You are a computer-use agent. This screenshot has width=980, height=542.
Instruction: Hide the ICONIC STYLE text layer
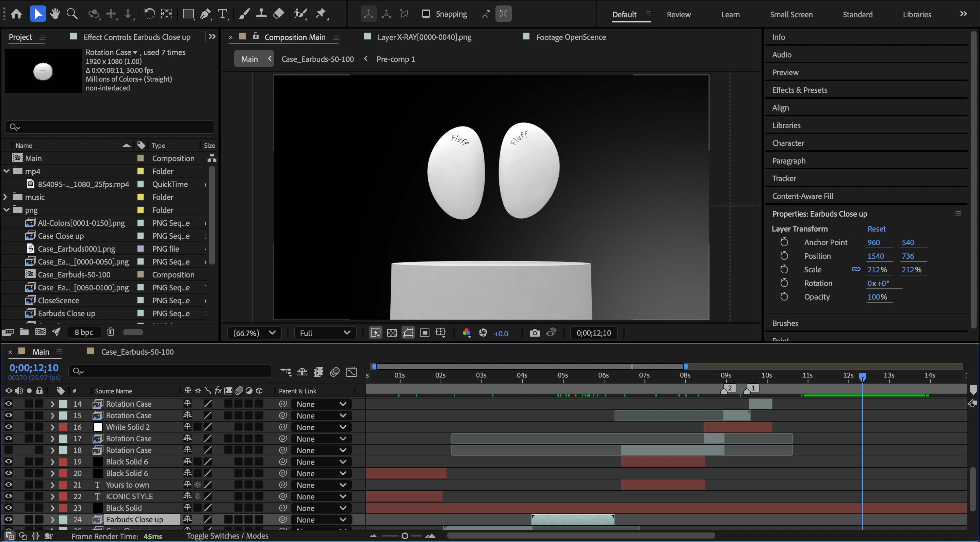pyautogui.click(x=9, y=496)
